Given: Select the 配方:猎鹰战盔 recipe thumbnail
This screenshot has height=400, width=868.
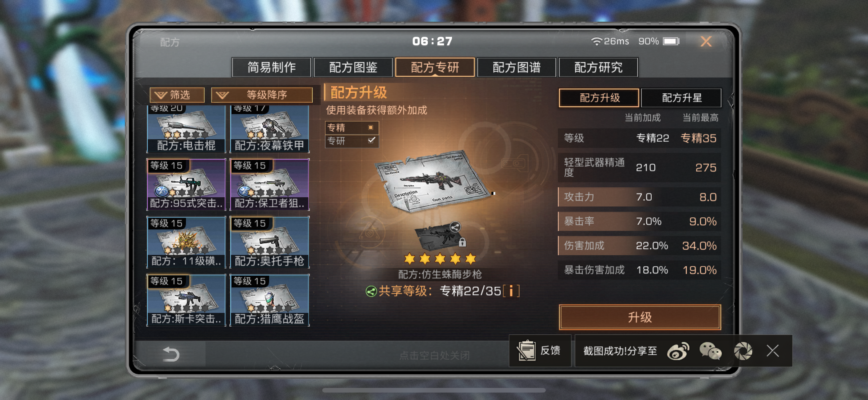Looking at the screenshot, I should coord(269,300).
